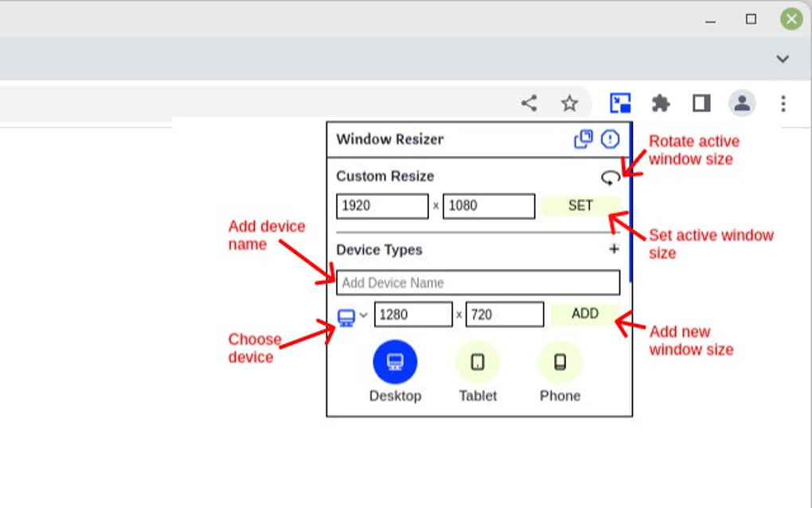Select the Desktop device type

click(396, 362)
